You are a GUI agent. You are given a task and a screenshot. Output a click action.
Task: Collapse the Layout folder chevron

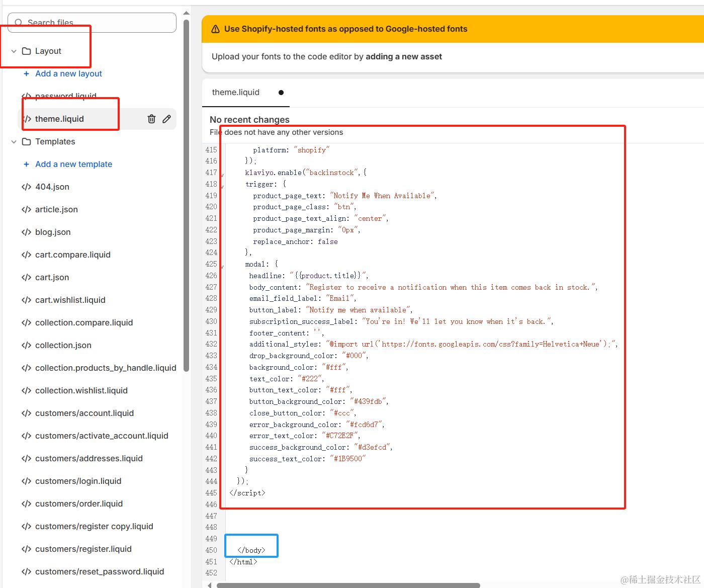coord(14,51)
